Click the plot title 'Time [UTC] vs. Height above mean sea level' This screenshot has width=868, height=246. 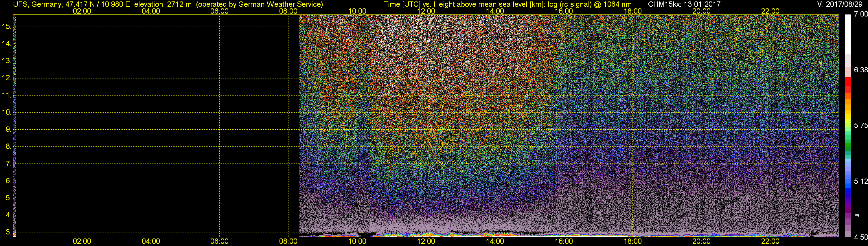pyautogui.click(x=456, y=4)
